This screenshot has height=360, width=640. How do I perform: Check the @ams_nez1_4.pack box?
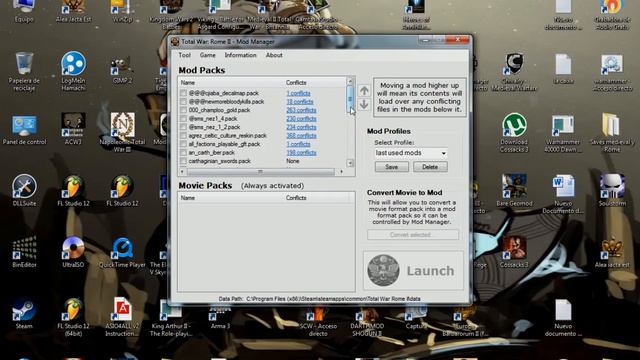point(183,119)
